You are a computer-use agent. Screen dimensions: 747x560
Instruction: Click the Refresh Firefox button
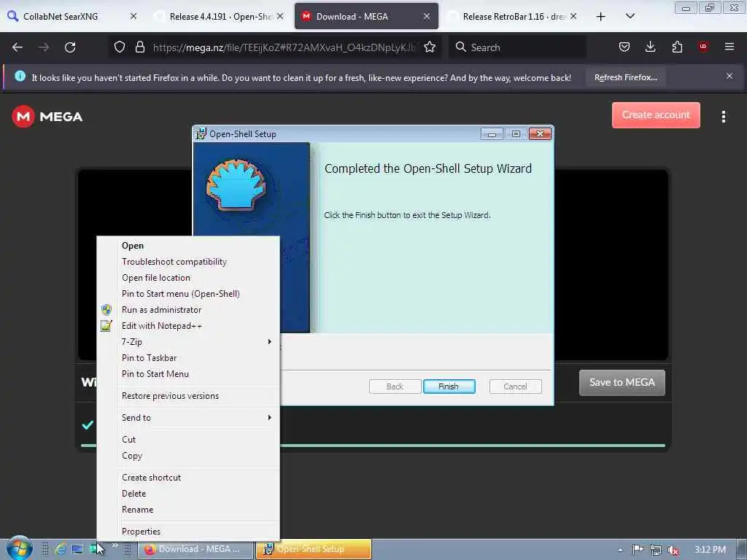[625, 77]
